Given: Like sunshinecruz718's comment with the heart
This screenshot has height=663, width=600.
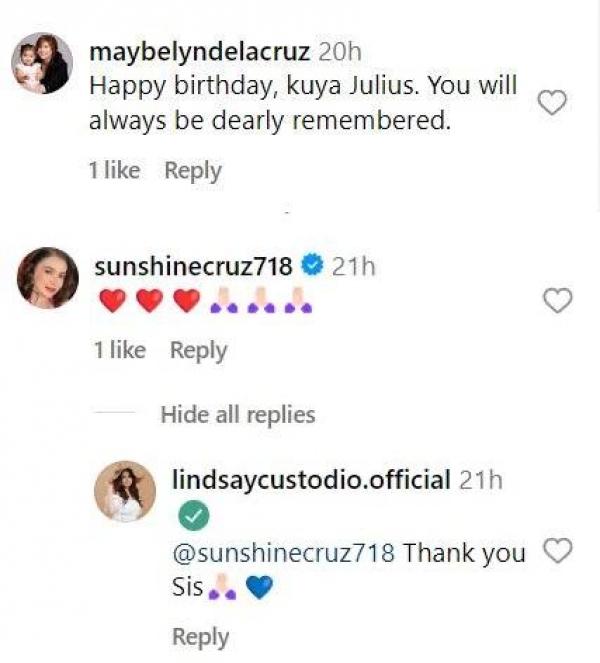Looking at the screenshot, I should (x=558, y=299).
